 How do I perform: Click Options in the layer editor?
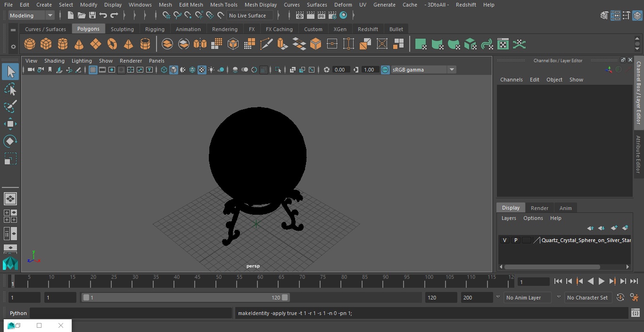pyautogui.click(x=533, y=218)
